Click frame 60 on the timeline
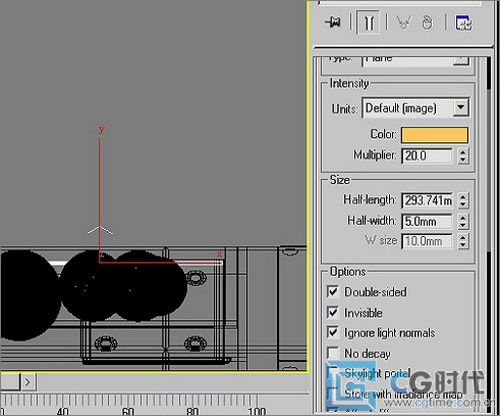 click(x=128, y=411)
